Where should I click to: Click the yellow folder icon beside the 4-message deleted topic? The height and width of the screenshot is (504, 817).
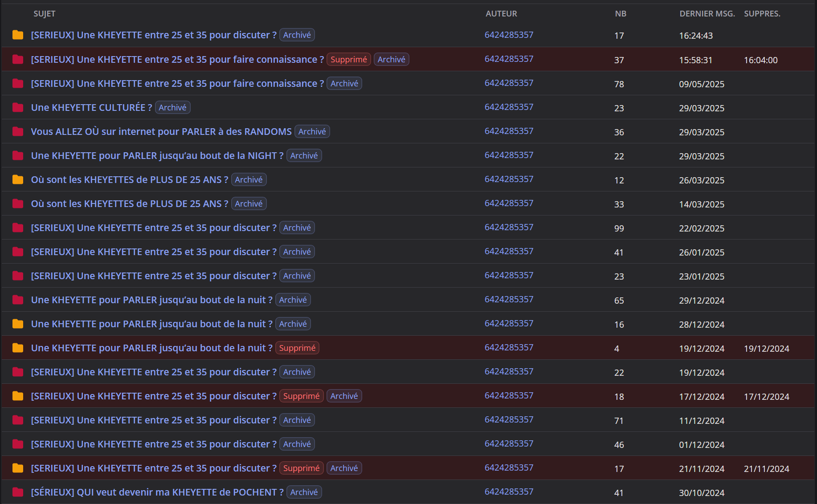[x=18, y=348]
